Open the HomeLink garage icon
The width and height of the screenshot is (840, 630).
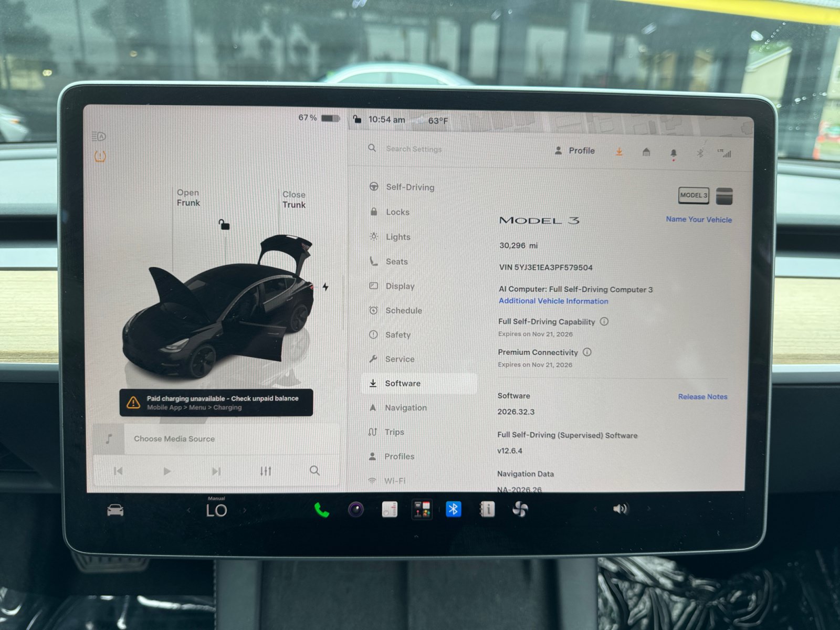(646, 152)
